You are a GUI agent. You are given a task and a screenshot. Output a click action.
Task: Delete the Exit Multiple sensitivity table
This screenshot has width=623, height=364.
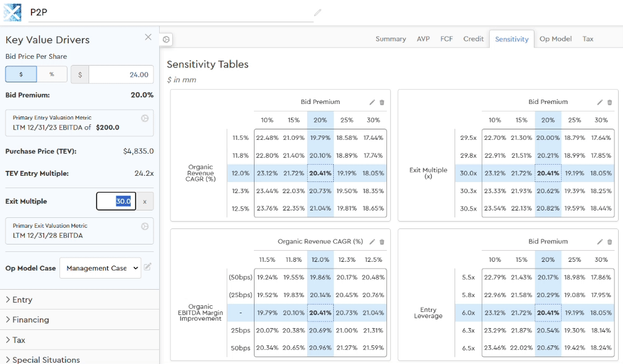[609, 102]
